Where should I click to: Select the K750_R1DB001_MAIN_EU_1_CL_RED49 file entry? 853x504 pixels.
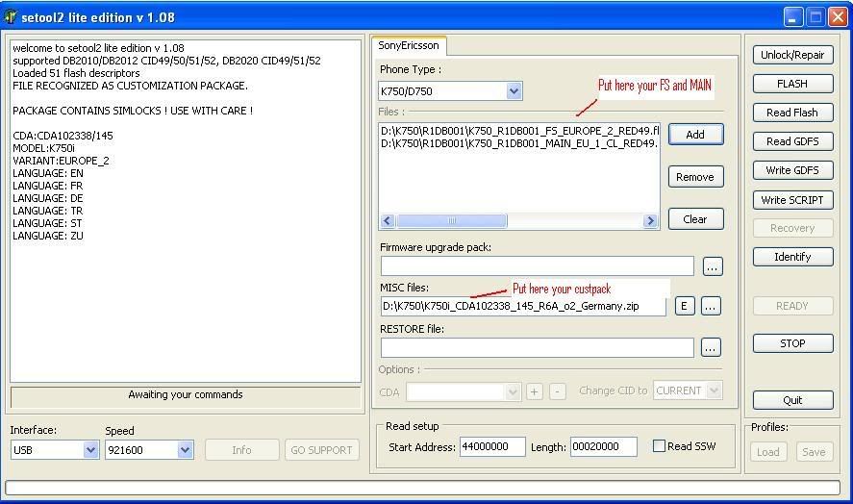coord(519,143)
